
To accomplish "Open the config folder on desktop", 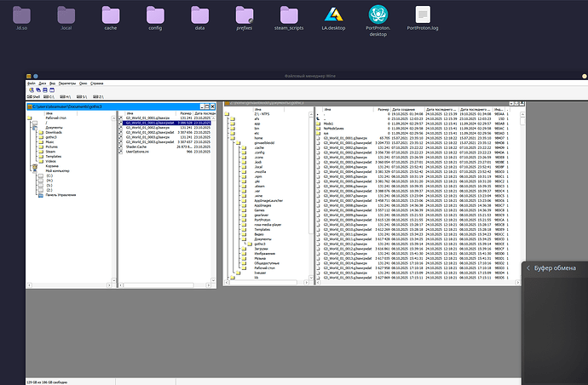I will pyautogui.click(x=155, y=15).
